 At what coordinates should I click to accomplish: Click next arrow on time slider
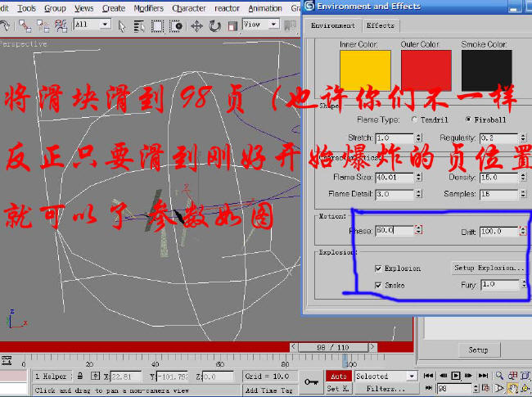pyautogui.click(x=372, y=347)
